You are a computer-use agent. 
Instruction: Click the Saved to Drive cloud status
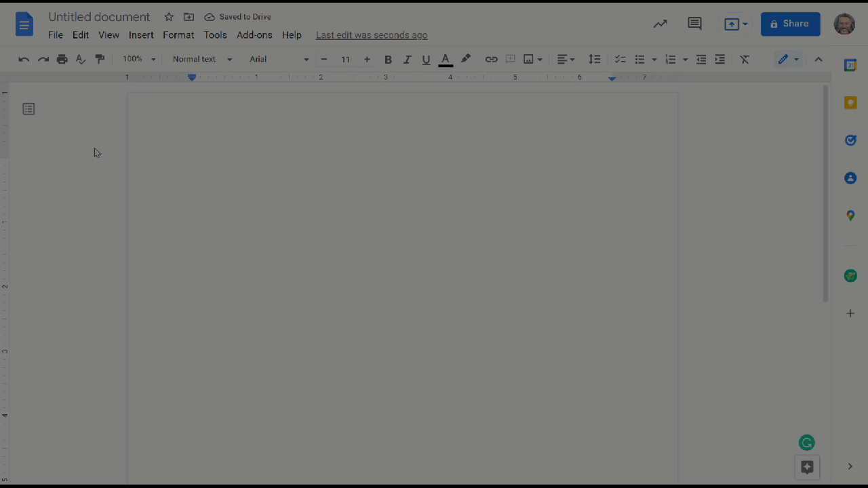[x=237, y=17]
